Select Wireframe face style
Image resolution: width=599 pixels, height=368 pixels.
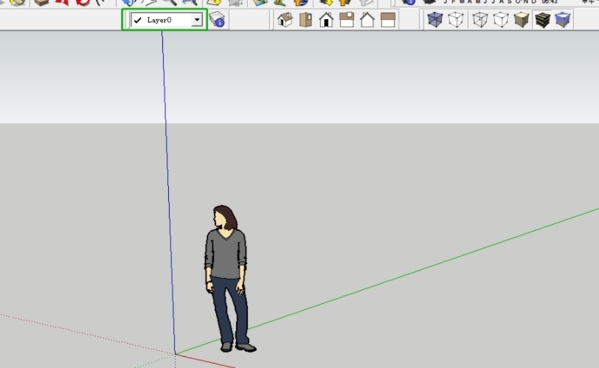(x=480, y=19)
